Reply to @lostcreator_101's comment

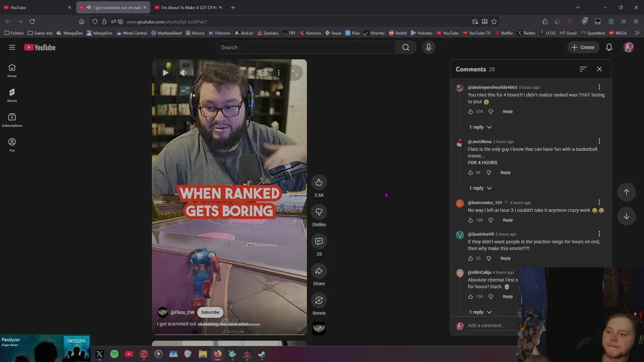coord(508,220)
